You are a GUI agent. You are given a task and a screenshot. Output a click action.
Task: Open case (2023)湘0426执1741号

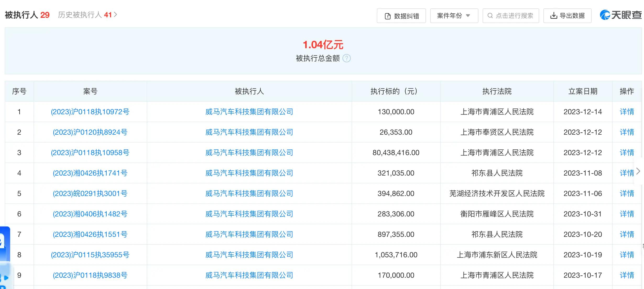click(90, 173)
